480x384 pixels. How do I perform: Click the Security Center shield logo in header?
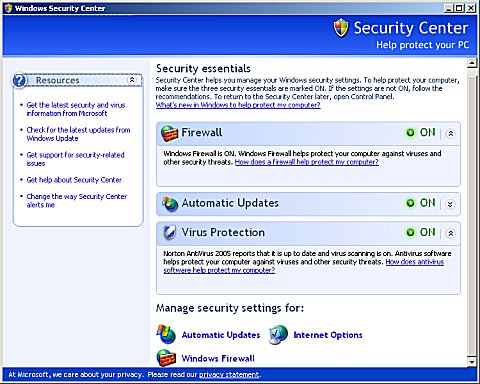click(x=341, y=28)
